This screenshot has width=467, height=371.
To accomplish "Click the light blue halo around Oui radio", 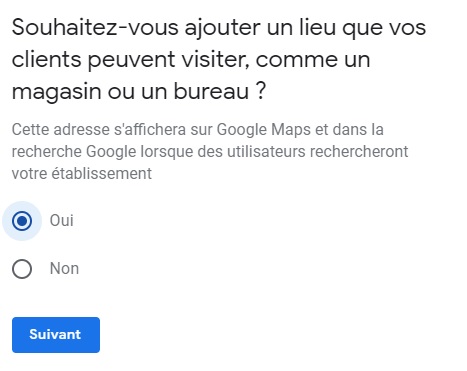I will coord(22,221).
